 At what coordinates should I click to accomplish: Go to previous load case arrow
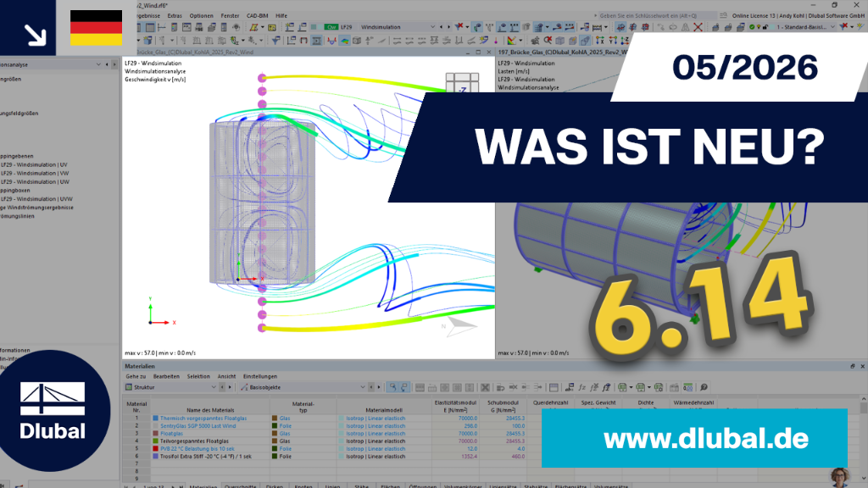tap(441, 26)
